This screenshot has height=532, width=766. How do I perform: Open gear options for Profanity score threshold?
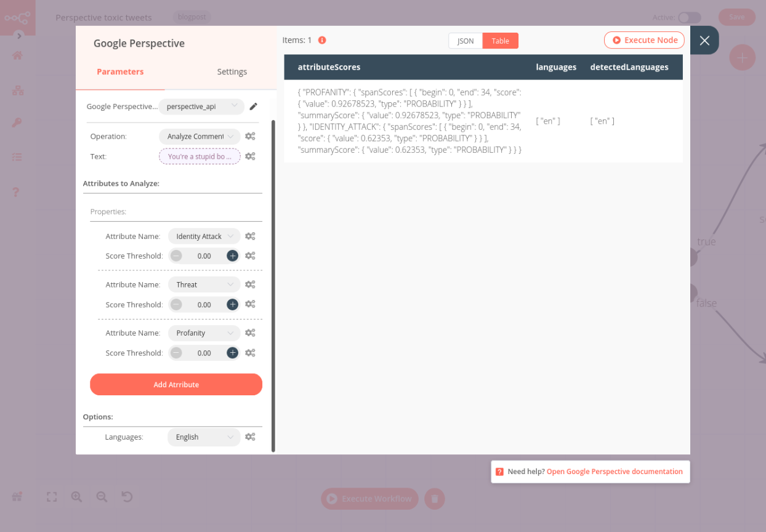click(250, 353)
